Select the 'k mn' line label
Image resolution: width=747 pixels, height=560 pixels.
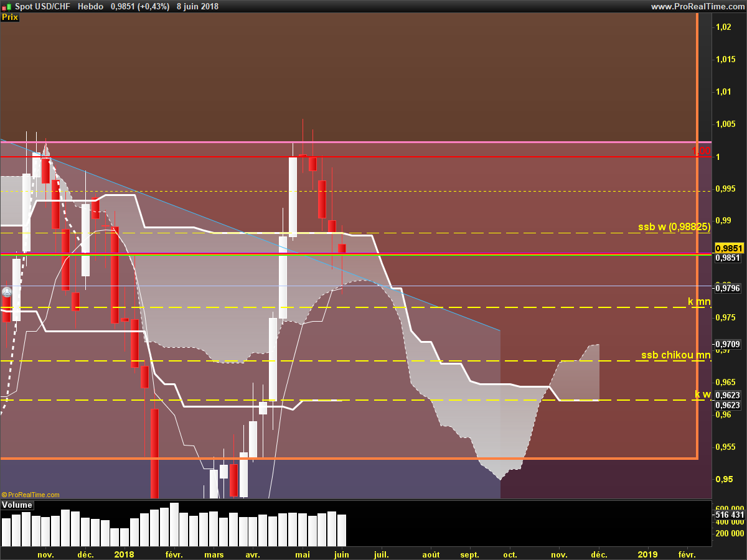tap(698, 302)
